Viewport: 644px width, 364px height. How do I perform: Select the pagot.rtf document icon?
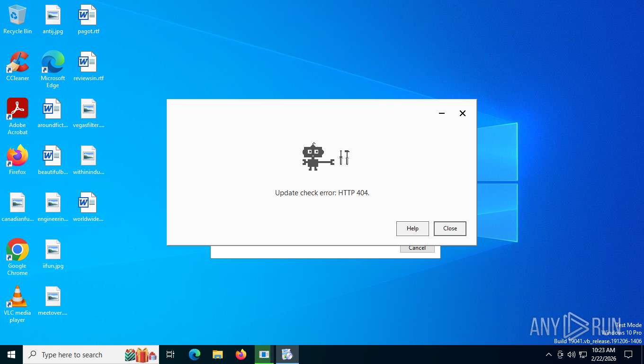(88, 19)
